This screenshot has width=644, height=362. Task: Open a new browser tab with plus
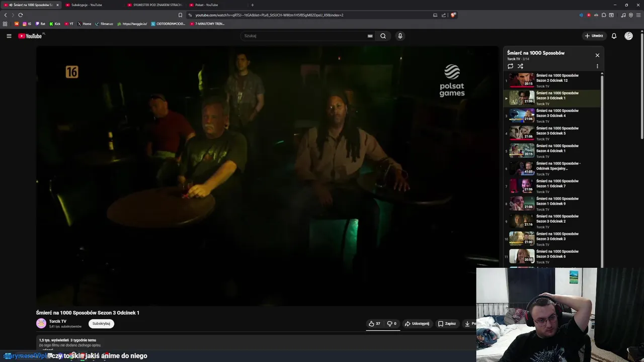point(253,5)
